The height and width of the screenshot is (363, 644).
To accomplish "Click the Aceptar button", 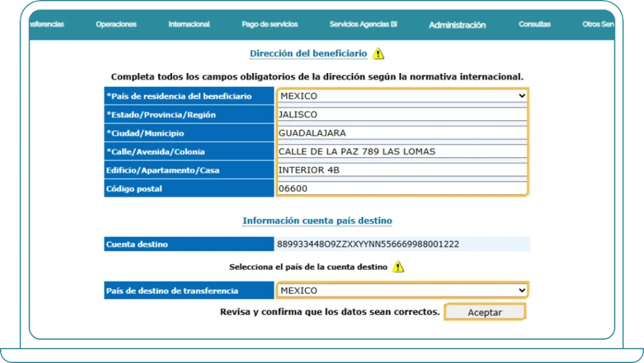I will point(485,311).
